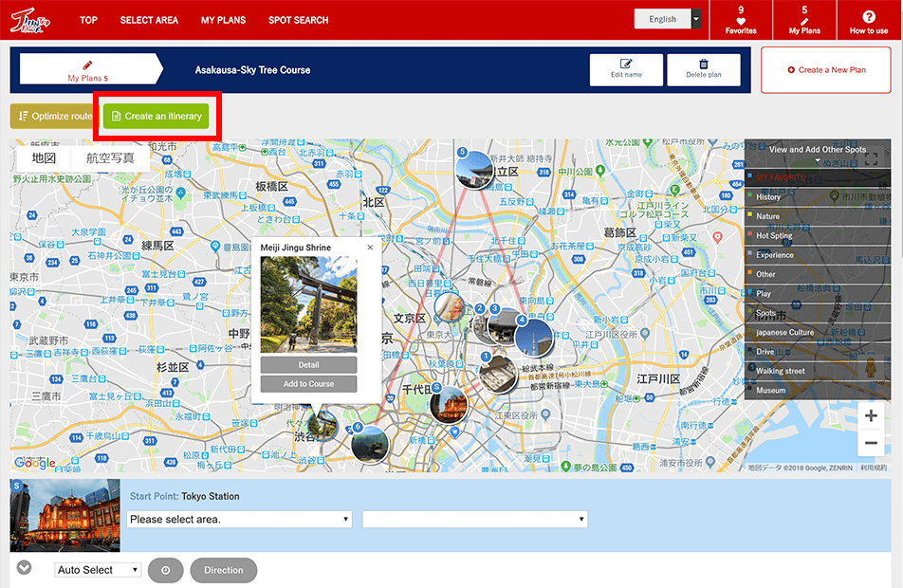Switch map to 地図 view

click(x=44, y=158)
